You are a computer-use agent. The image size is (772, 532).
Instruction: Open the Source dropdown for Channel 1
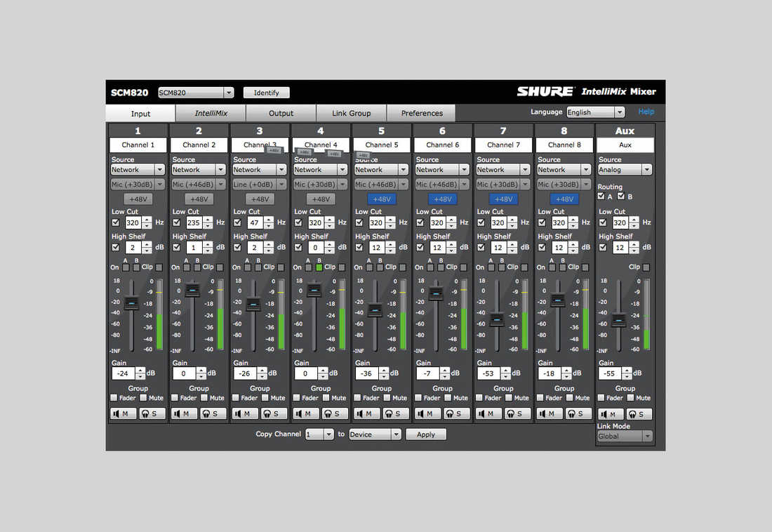pos(138,170)
